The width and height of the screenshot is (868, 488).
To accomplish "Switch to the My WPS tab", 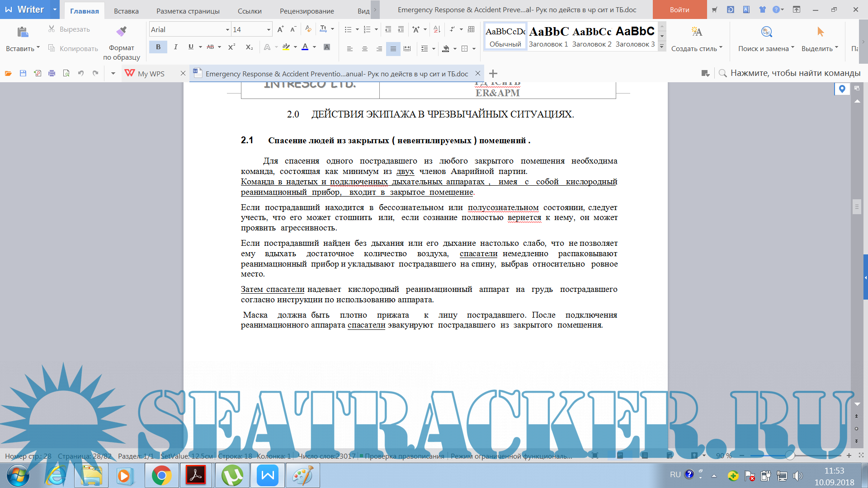I will (x=151, y=74).
